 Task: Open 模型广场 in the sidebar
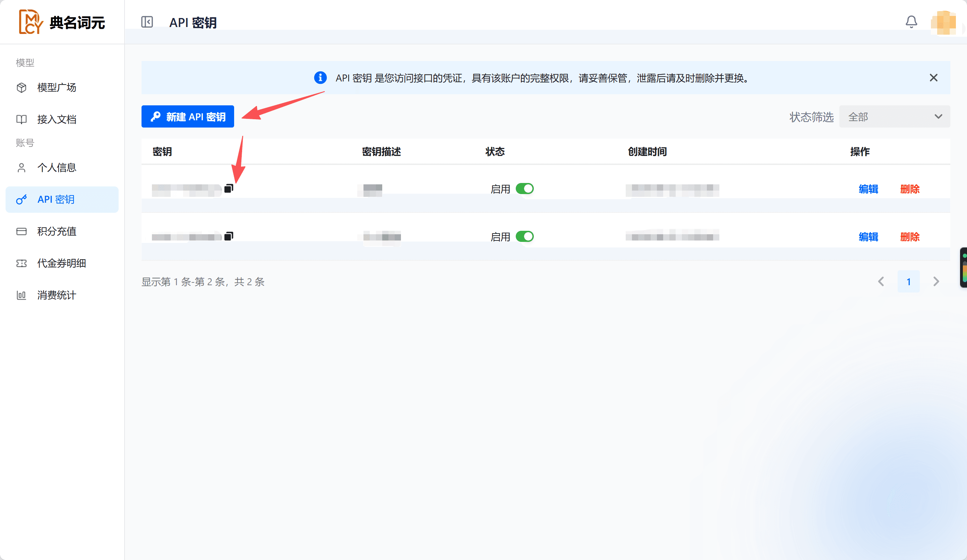[x=62, y=87]
